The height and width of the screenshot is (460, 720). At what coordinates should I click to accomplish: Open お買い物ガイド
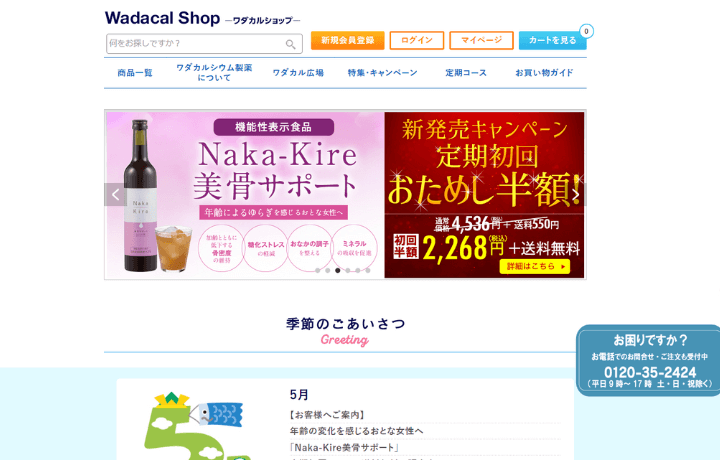pos(544,73)
